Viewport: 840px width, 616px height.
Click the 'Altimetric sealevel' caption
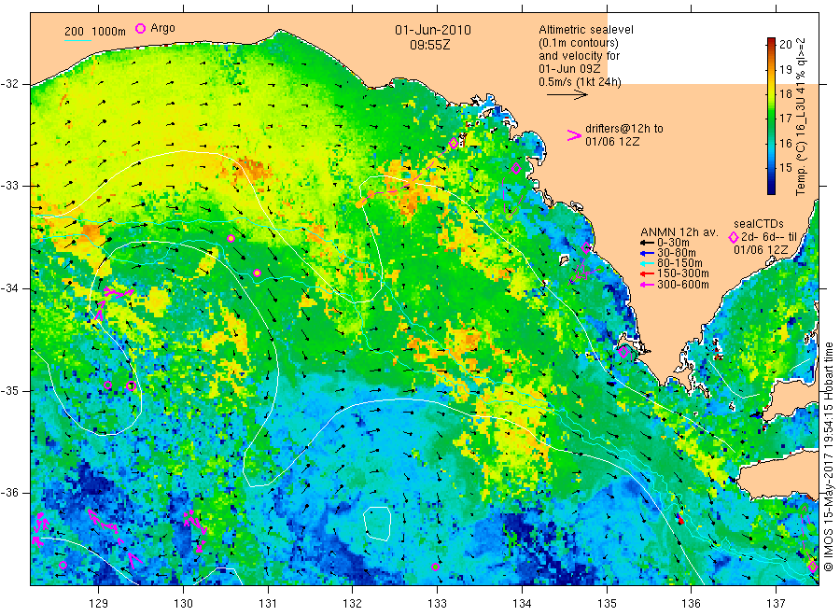tap(585, 30)
